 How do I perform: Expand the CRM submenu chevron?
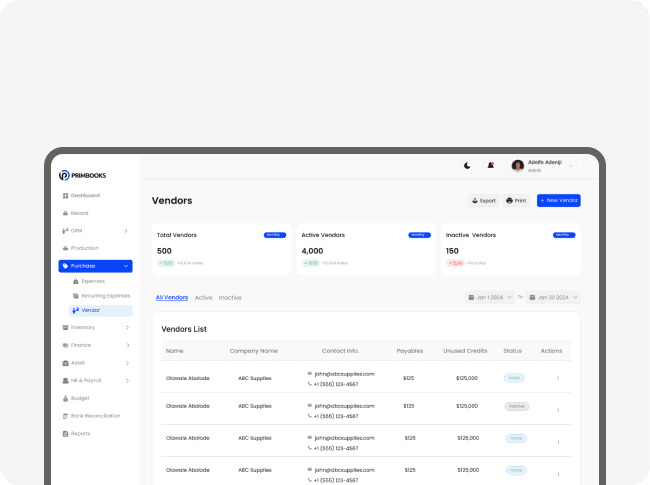coord(126,231)
